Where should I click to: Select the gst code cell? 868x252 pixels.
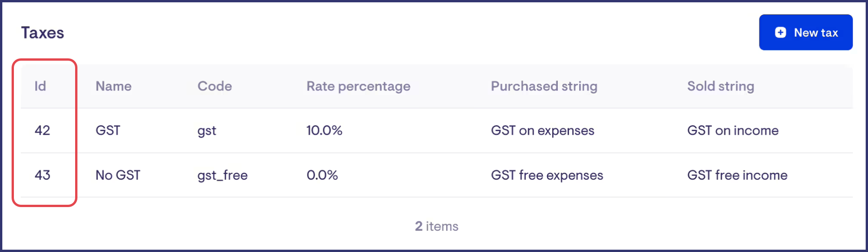tap(207, 131)
